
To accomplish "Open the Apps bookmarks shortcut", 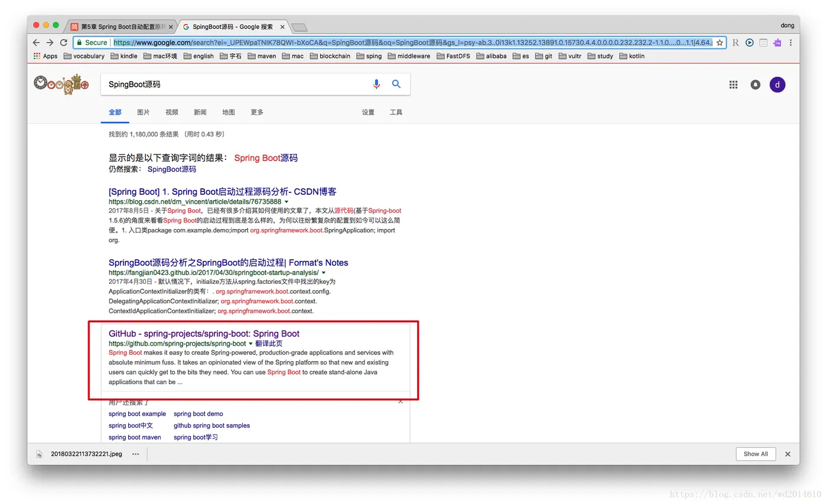I will [45, 56].
